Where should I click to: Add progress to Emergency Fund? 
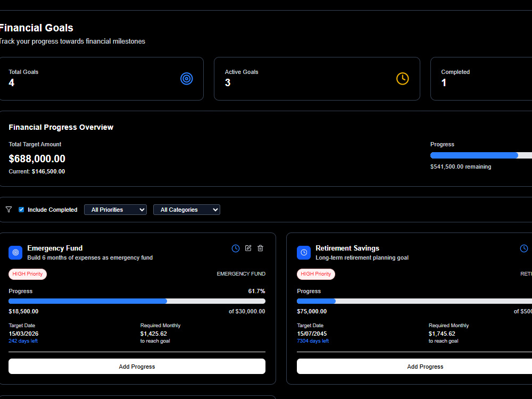click(x=137, y=367)
